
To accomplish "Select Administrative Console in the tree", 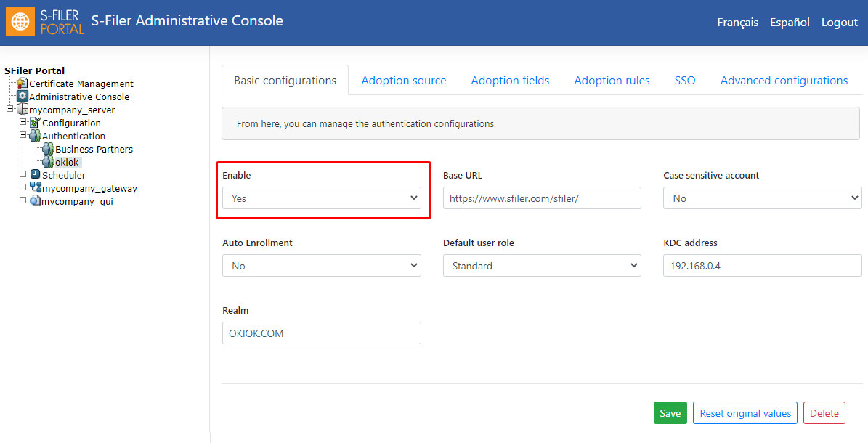I will [79, 97].
